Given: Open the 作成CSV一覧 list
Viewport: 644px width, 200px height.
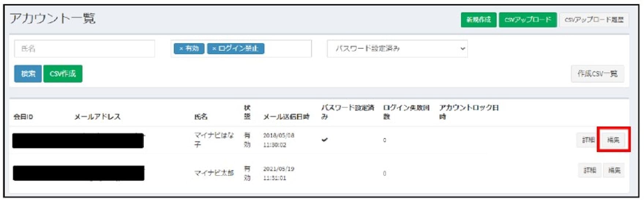Looking at the screenshot, I should pos(597,74).
